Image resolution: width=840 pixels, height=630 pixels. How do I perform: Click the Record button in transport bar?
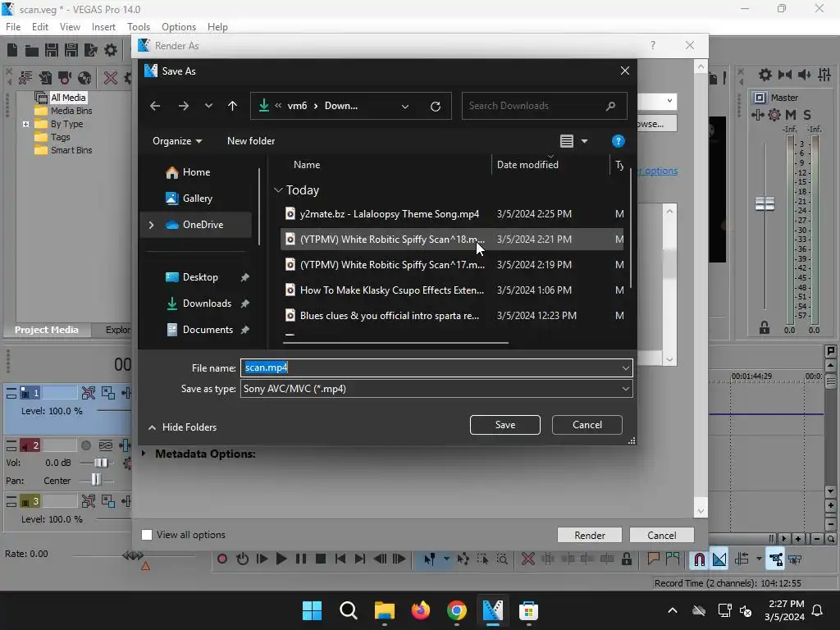tap(222, 559)
